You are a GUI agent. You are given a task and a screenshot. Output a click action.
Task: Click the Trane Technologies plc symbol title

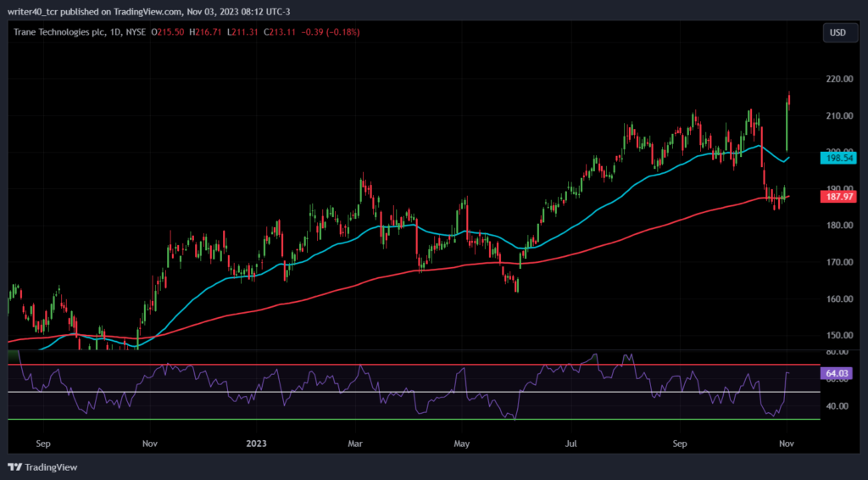click(59, 32)
